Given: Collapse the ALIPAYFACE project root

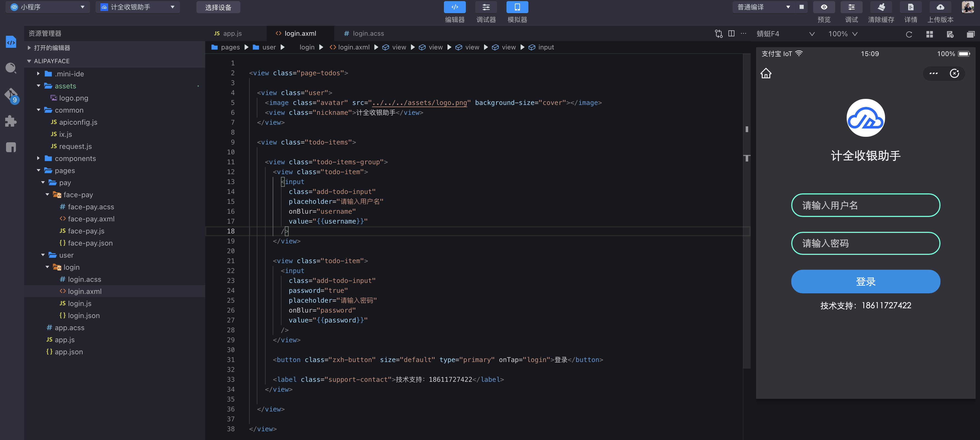Looking at the screenshot, I should coord(52,61).
